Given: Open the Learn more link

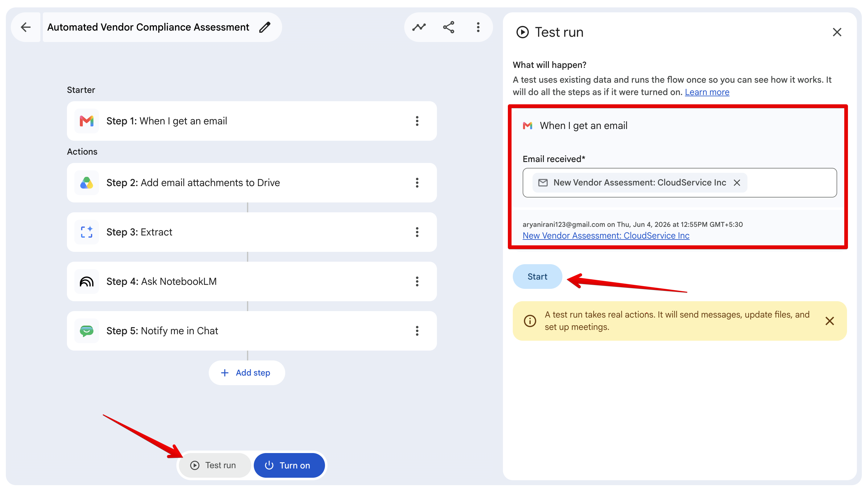Looking at the screenshot, I should [707, 92].
